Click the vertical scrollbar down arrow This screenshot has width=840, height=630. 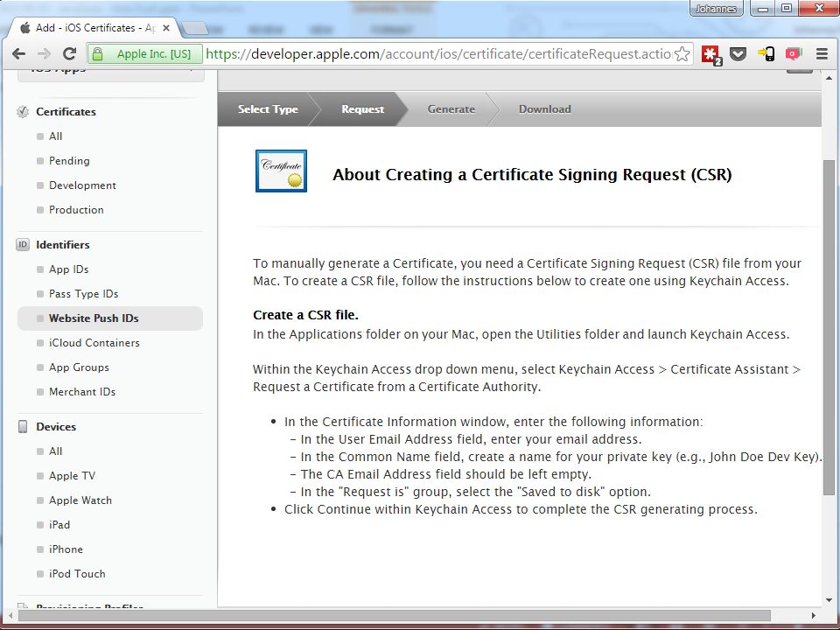(x=829, y=600)
